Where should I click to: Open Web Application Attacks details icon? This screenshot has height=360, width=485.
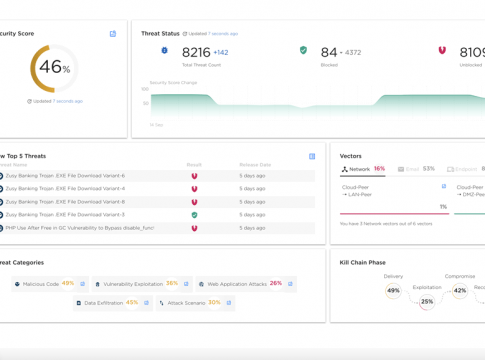pyautogui.click(x=290, y=284)
